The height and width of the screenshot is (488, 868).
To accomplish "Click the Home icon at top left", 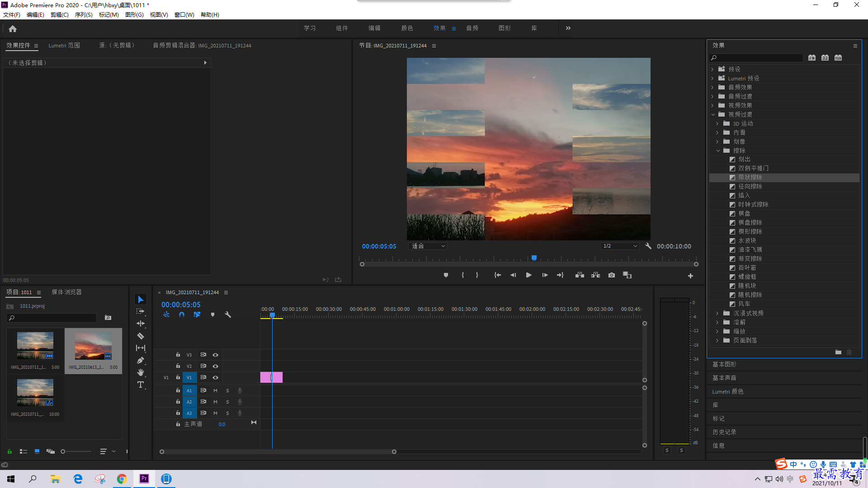I will [x=13, y=28].
